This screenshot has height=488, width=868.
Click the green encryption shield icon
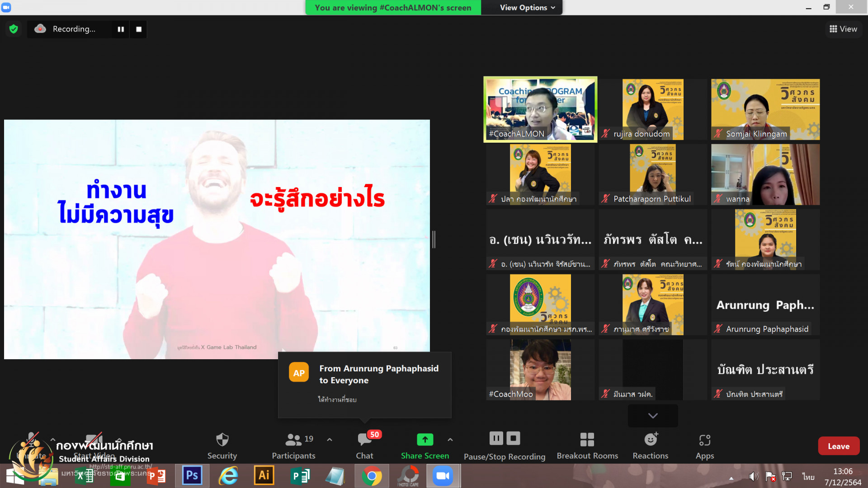pyautogui.click(x=14, y=29)
